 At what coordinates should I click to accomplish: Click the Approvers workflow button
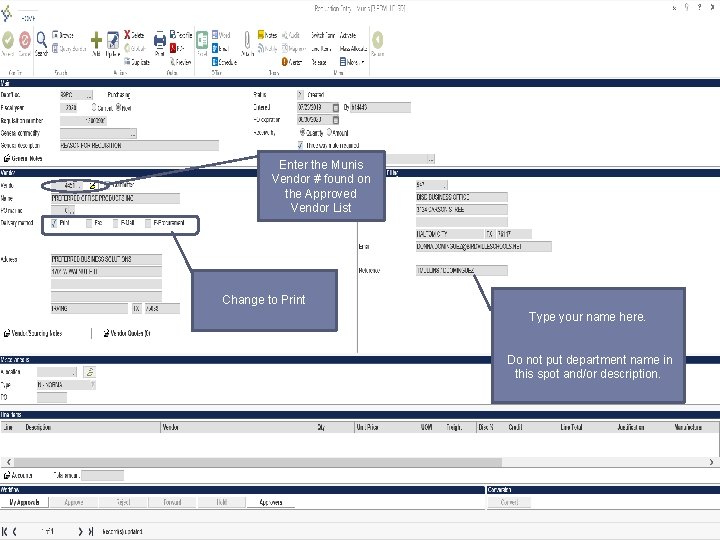point(271,502)
